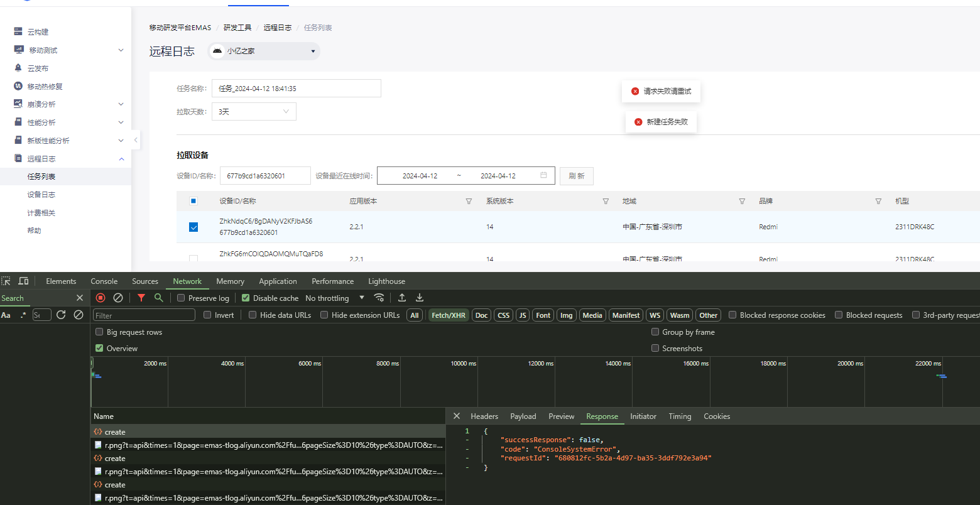Toggle match case Aa button

[6, 315]
